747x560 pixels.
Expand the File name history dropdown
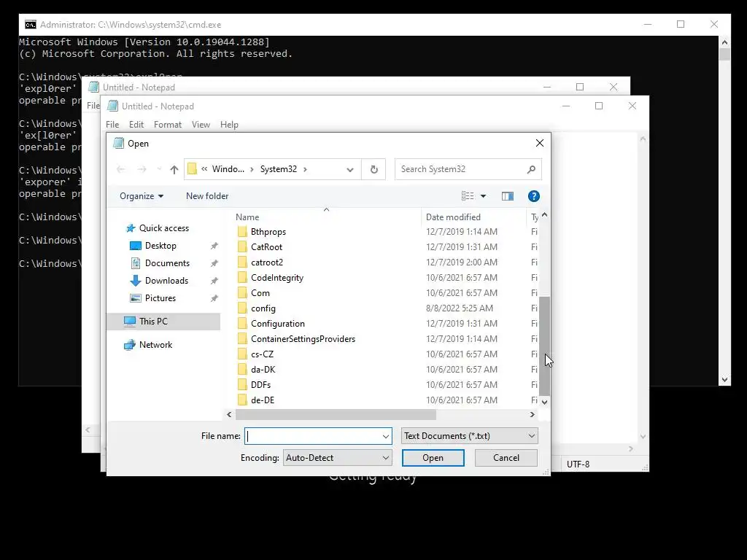click(x=385, y=436)
